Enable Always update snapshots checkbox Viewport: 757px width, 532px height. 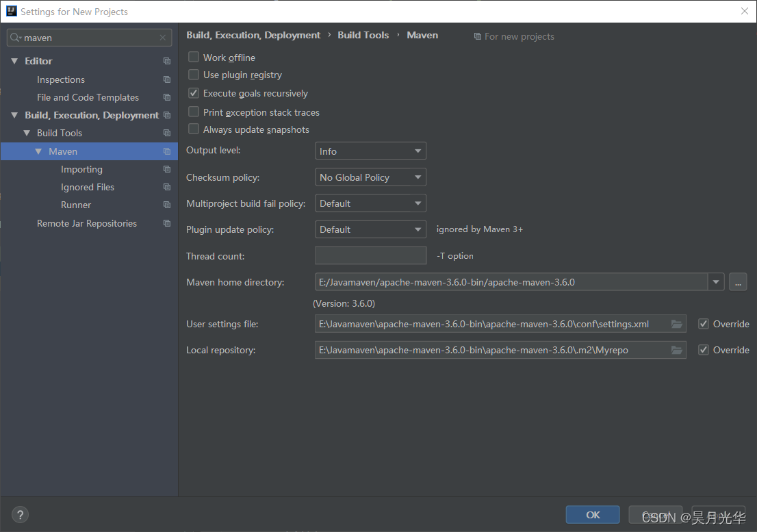click(x=194, y=129)
